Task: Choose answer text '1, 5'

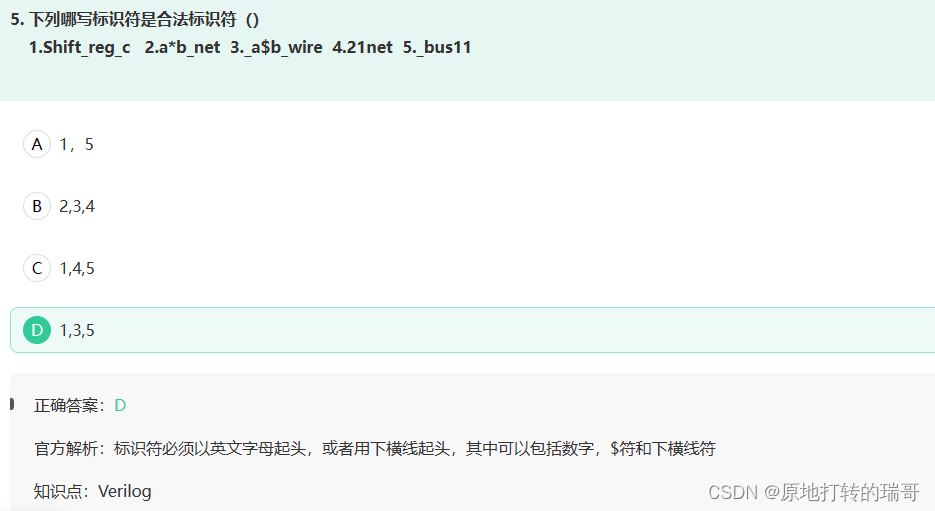Action: 76,144
